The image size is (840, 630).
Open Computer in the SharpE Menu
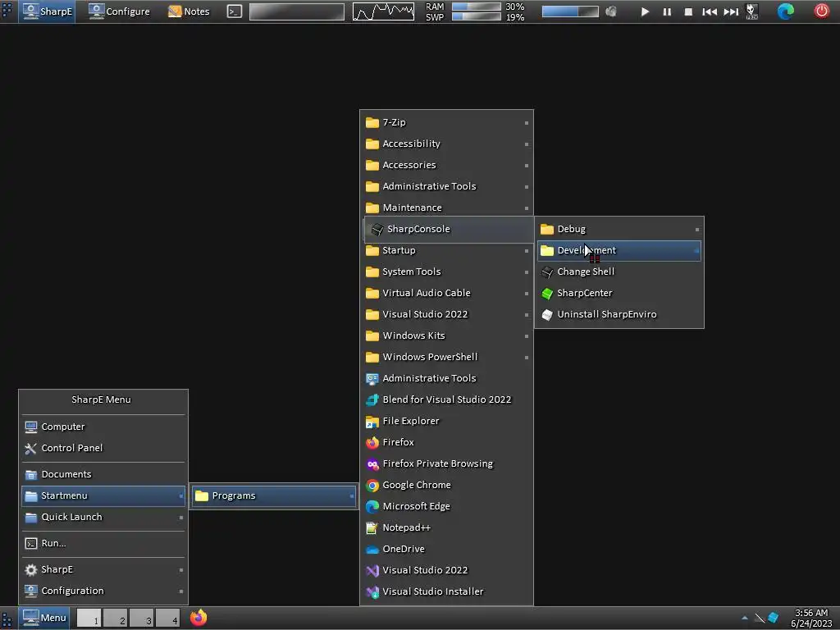(x=103, y=427)
